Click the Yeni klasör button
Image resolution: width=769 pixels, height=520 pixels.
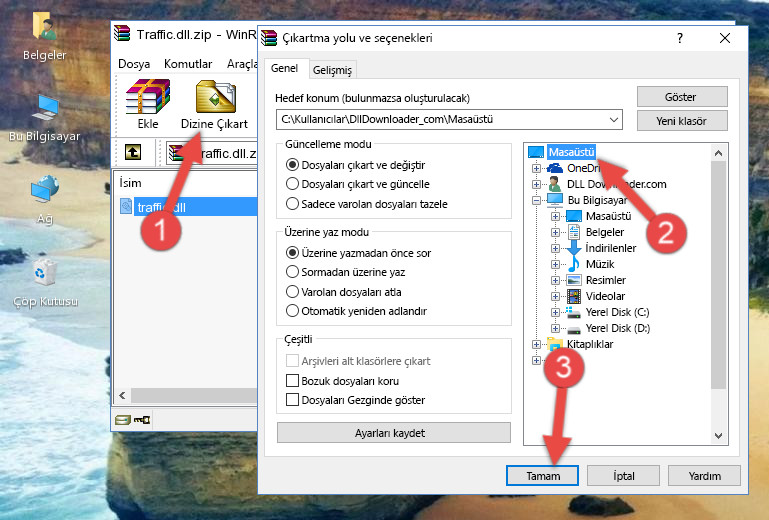pos(682,121)
